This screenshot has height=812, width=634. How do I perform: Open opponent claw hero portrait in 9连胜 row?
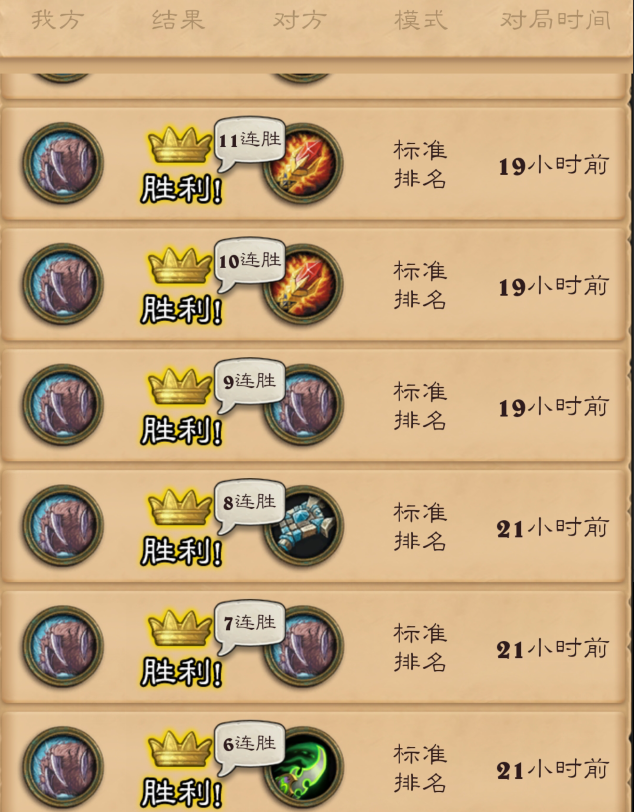click(x=304, y=404)
